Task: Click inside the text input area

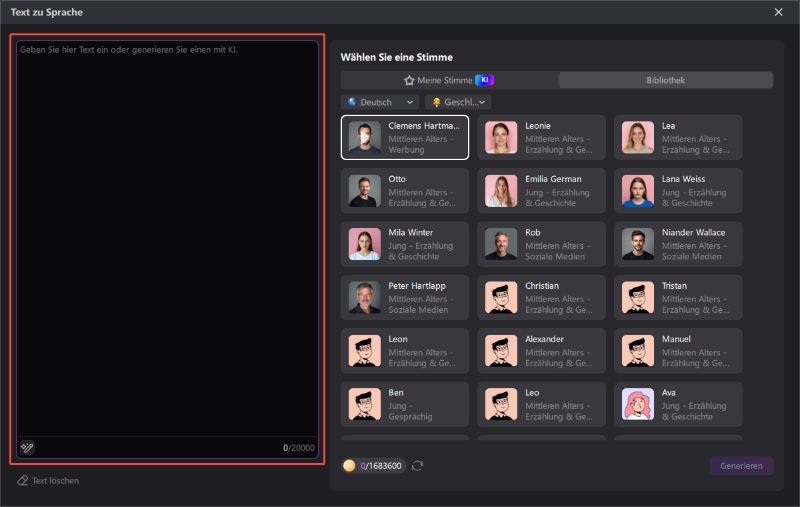Action: (167, 240)
